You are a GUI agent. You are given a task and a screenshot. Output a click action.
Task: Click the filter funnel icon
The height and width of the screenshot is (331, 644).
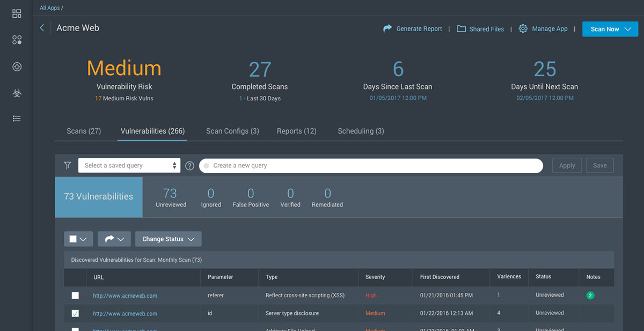(68, 166)
